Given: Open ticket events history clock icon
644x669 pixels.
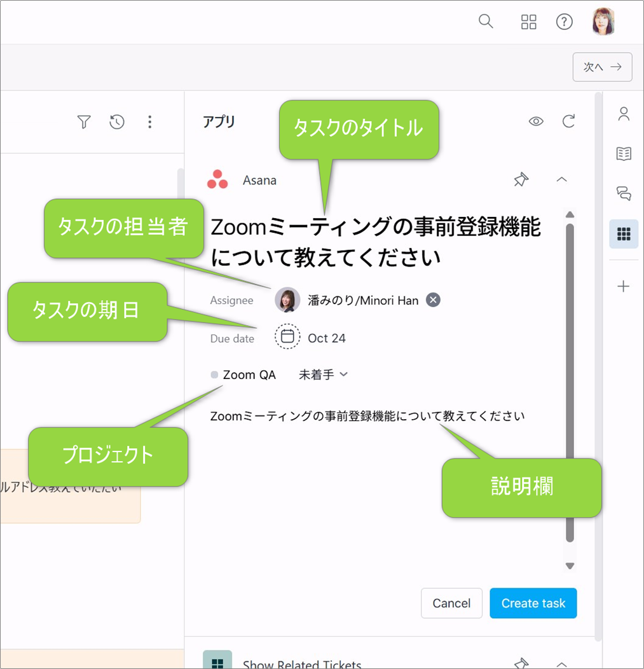Looking at the screenshot, I should pos(117,121).
